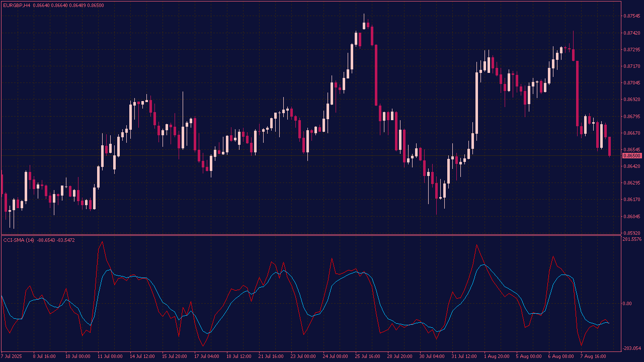Click the divider between chart and indicator window

[322, 235]
